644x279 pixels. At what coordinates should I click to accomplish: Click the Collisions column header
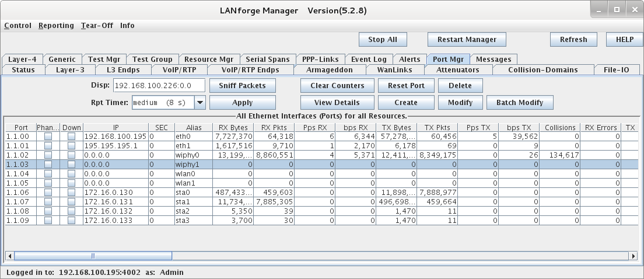tap(560, 127)
